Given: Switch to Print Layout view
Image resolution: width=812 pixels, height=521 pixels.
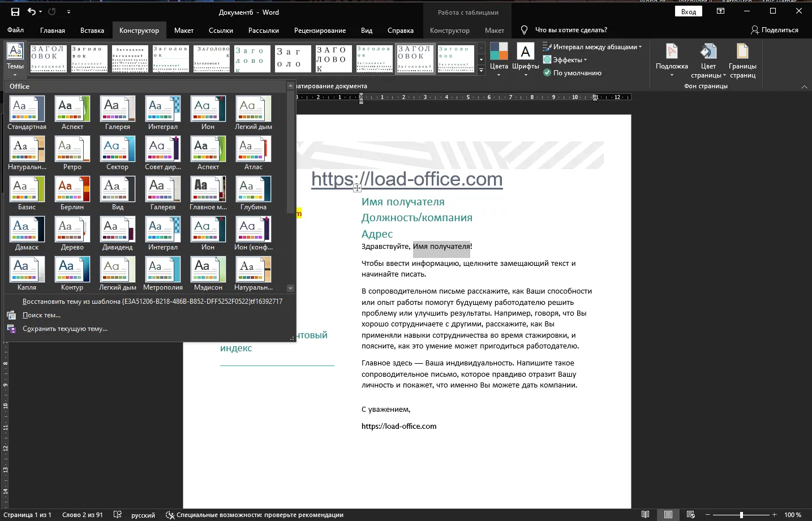Looking at the screenshot, I should pos(668,515).
